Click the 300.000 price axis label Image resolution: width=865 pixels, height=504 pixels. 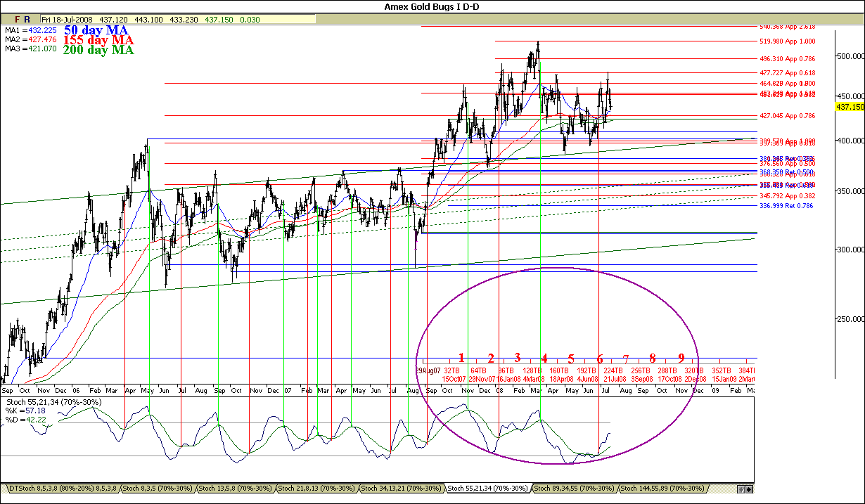[850, 250]
